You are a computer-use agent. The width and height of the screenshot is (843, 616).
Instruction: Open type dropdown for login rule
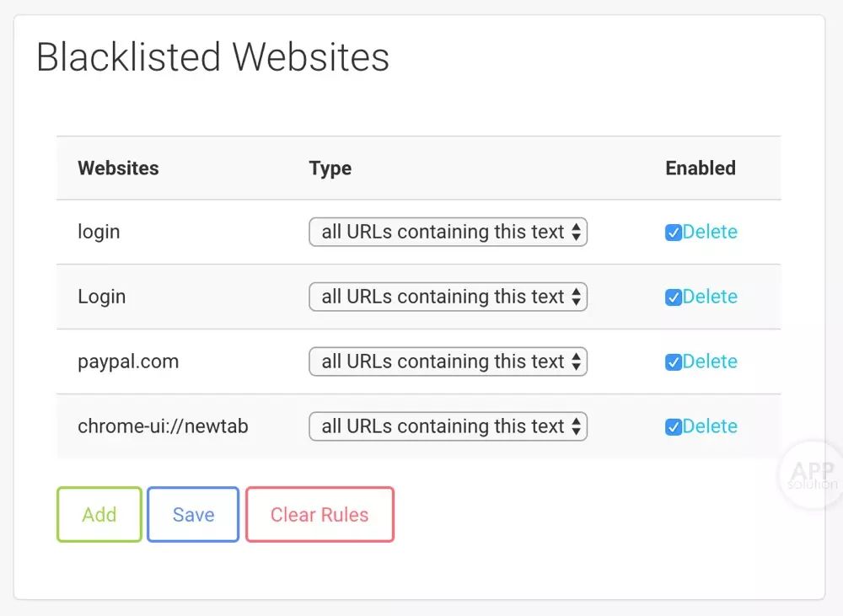(448, 232)
